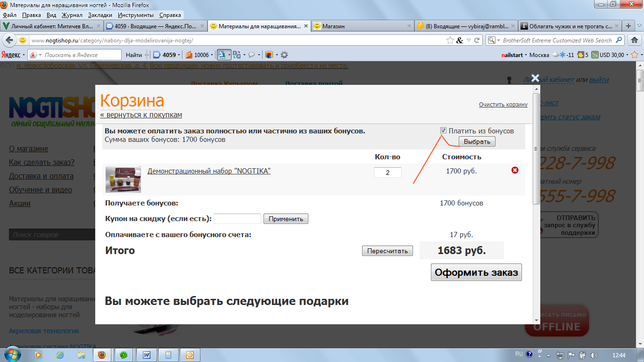Click the "Оформить заказ" button
Screen dimensions: 644x362
[476, 272]
